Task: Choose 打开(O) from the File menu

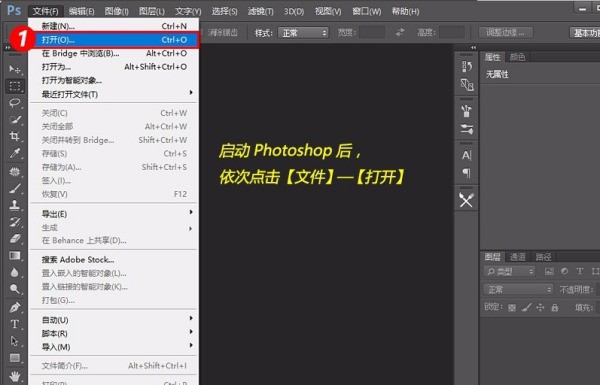Action: tap(114, 40)
